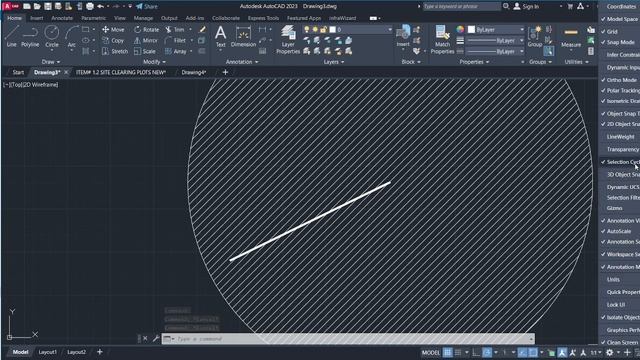Toggle AutoScale in customization menu
This screenshot has width=640, height=360.
619,231
